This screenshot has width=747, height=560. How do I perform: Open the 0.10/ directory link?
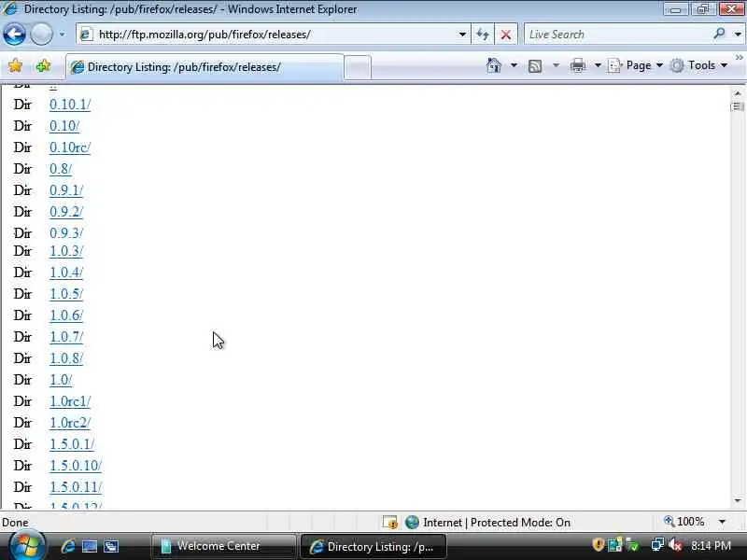[64, 126]
